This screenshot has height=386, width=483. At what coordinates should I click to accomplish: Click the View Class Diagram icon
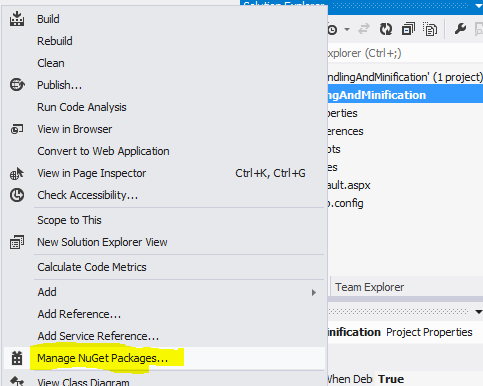tap(17, 381)
